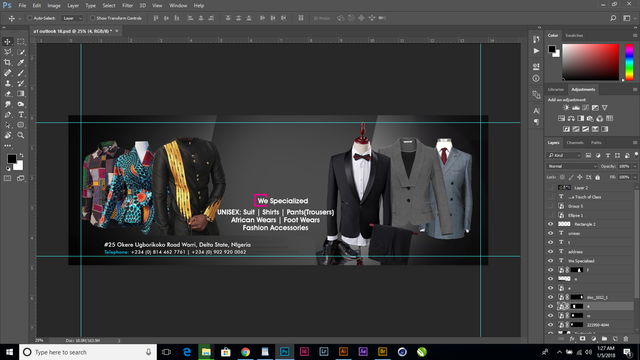Click the Opacity value field

click(x=624, y=166)
